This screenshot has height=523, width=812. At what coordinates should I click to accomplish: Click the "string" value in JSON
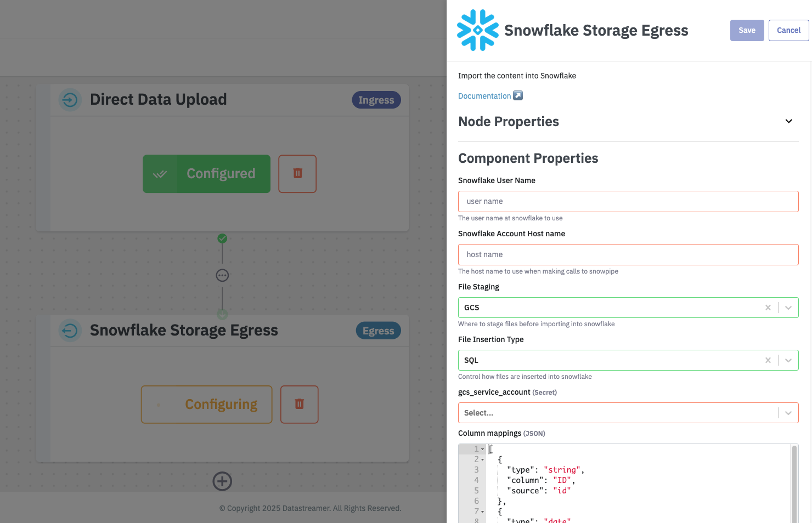click(562, 470)
